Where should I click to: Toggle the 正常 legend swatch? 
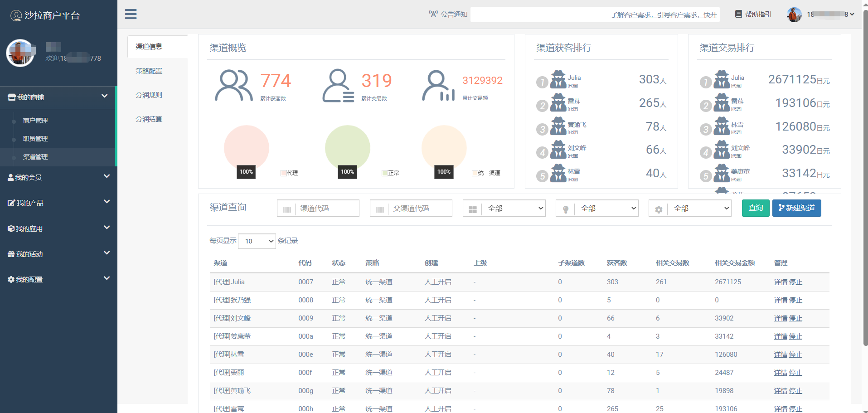pos(384,173)
